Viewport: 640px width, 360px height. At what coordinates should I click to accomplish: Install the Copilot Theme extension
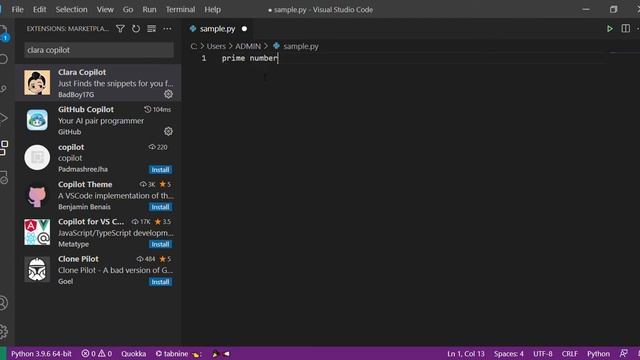coord(160,207)
